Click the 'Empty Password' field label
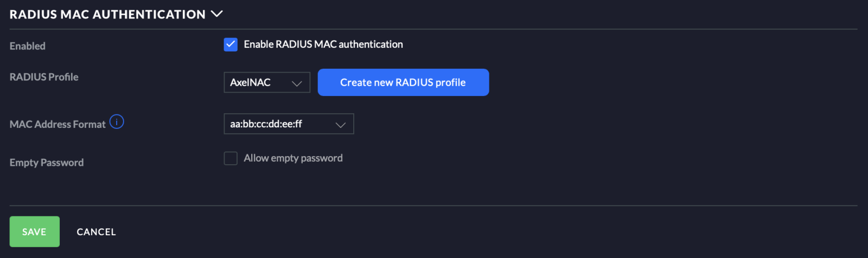Screen dimensions: 868x258 point(47,163)
